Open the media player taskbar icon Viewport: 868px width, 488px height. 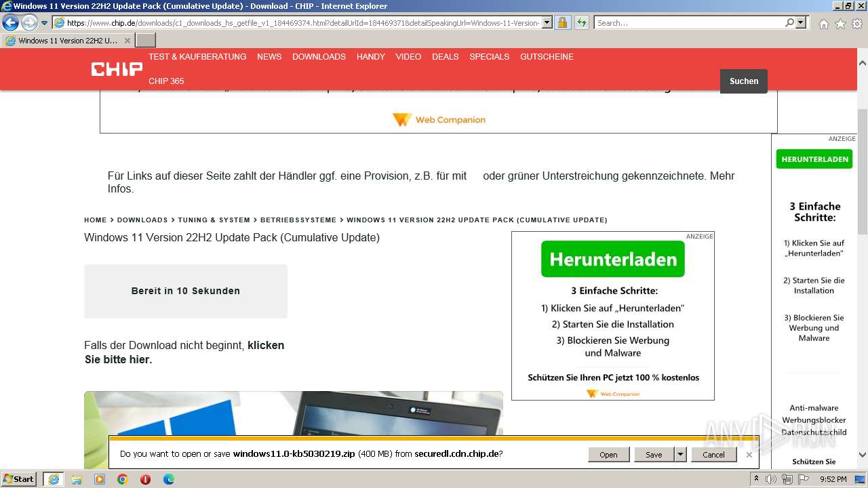100,479
